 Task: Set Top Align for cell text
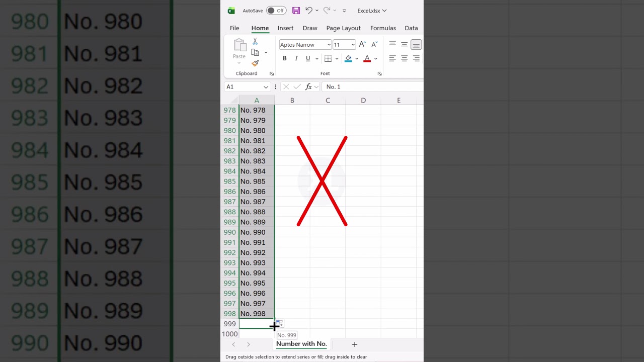click(x=392, y=44)
